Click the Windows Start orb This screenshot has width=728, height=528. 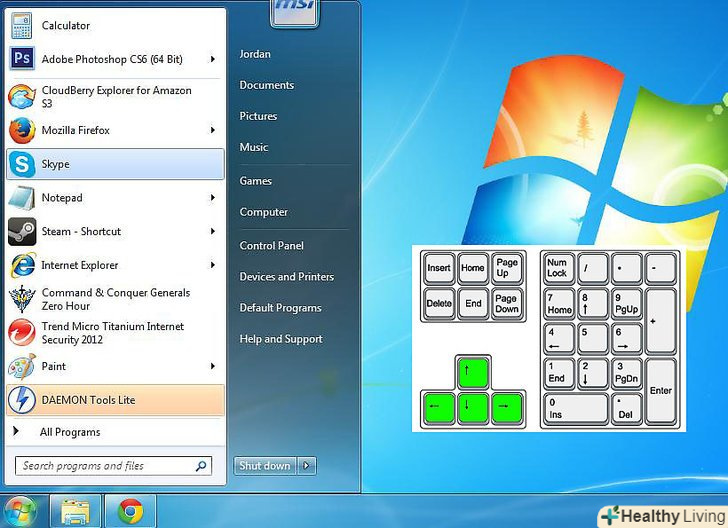(x=18, y=511)
